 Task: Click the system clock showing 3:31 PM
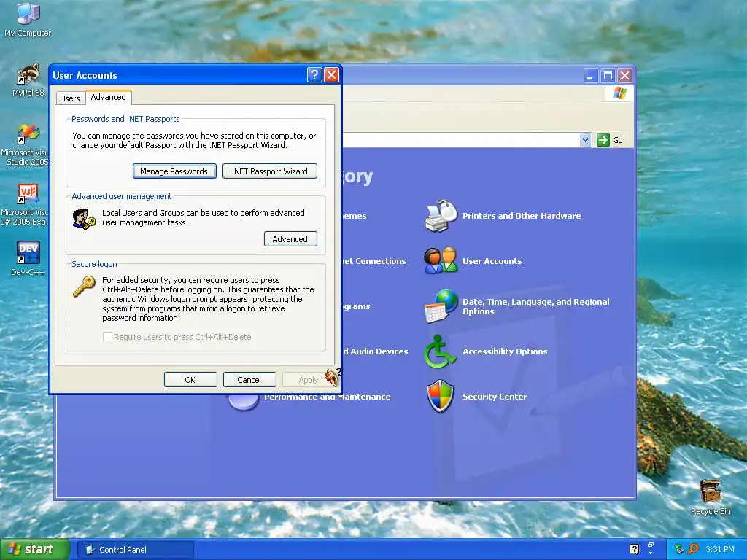click(x=720, y=549)
